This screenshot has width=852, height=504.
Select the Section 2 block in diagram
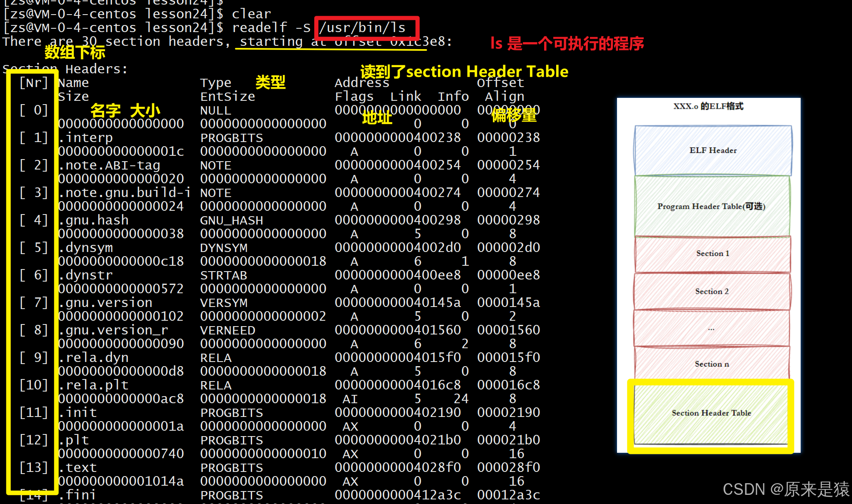(712, 291)
